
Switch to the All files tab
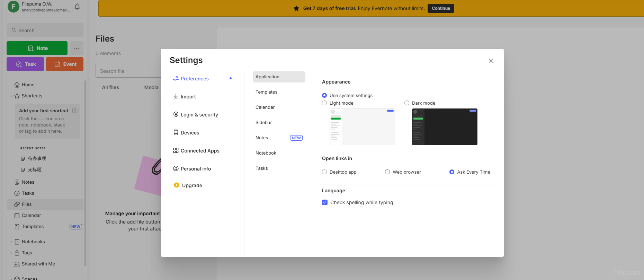coord(110,87)
